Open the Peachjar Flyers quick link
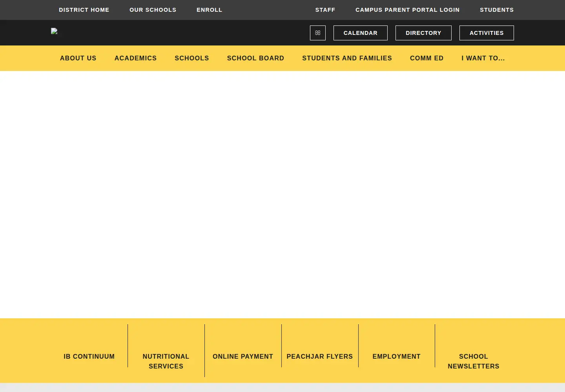This screenshot has height=392, width=565. click(320, 356)
